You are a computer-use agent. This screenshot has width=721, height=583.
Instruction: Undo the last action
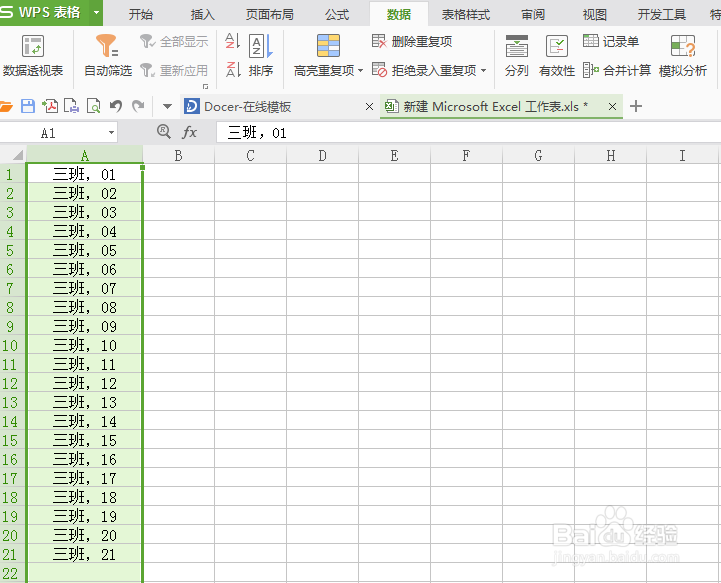point(116,107)
